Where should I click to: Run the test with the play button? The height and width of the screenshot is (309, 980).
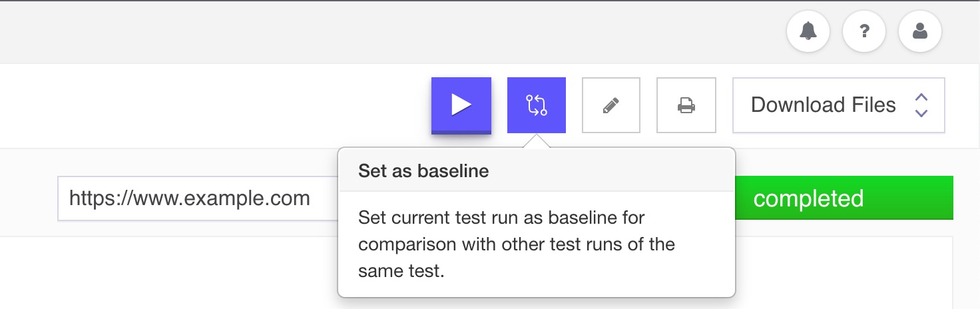[461, 105]
